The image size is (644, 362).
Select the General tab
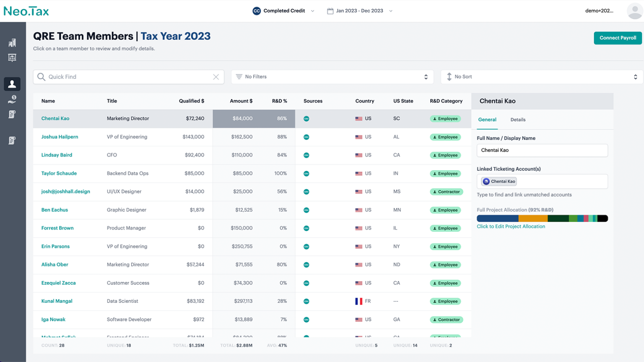click(487, 120)
